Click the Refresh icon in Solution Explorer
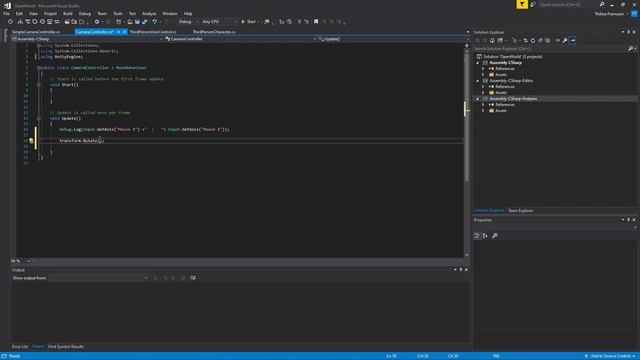The image size is (640, 360). [x=533, y=40]
